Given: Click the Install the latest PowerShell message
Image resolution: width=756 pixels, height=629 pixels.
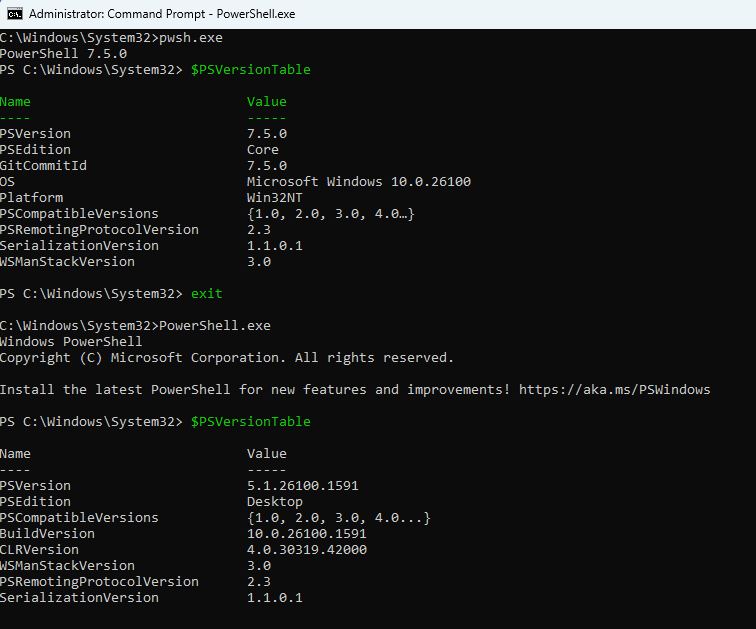Looking at the screenshot, I should coord(255,390).
